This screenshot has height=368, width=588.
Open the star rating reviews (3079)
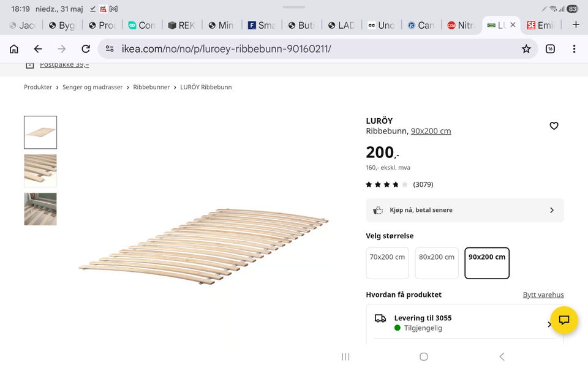click(399, 184)
